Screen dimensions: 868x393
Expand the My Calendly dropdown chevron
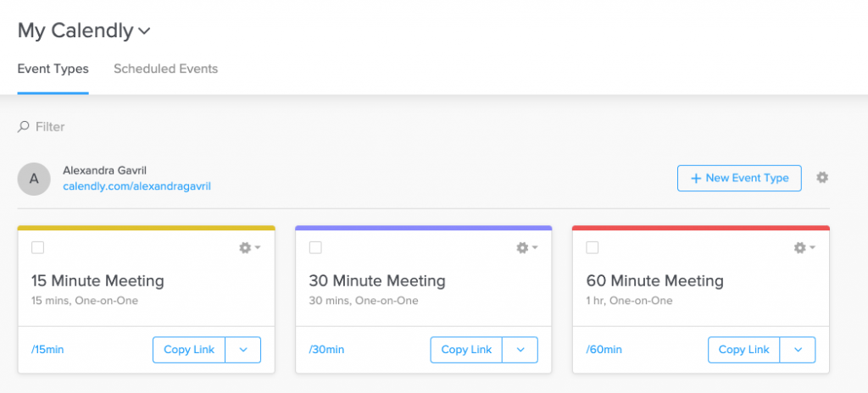coord(144,31)
